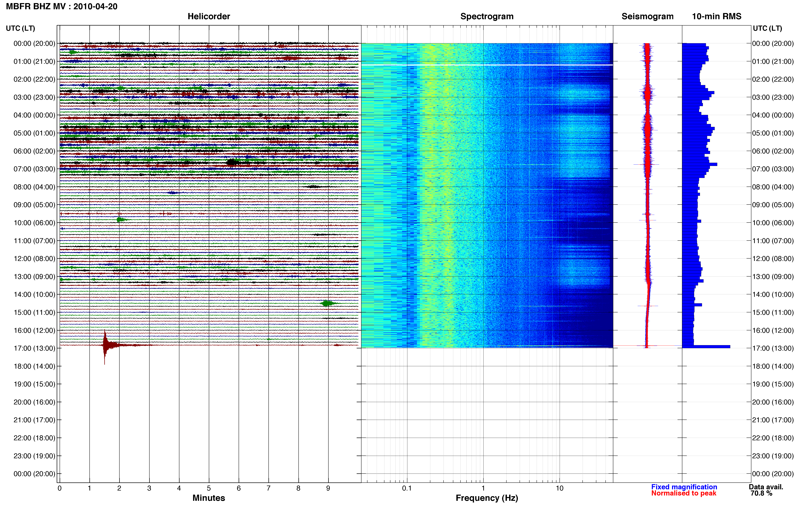Select the Spectrogram panel heading
812x508 pixels.
487,16
